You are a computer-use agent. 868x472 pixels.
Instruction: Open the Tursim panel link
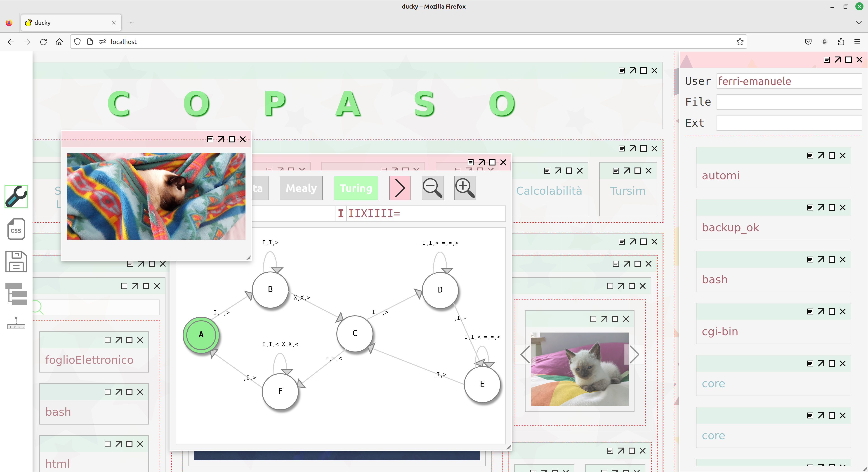coord(628,191)
